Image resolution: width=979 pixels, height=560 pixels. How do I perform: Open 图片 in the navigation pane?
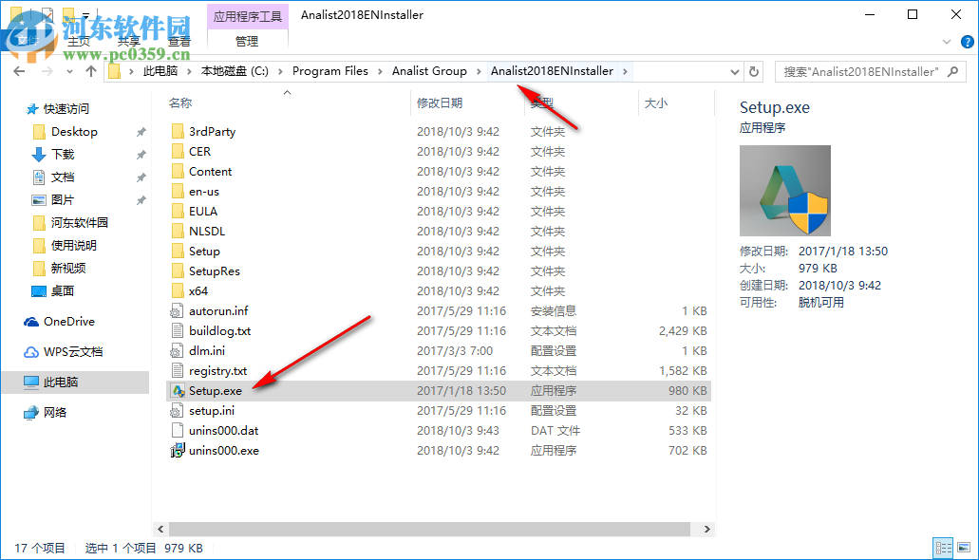[63, 199]
